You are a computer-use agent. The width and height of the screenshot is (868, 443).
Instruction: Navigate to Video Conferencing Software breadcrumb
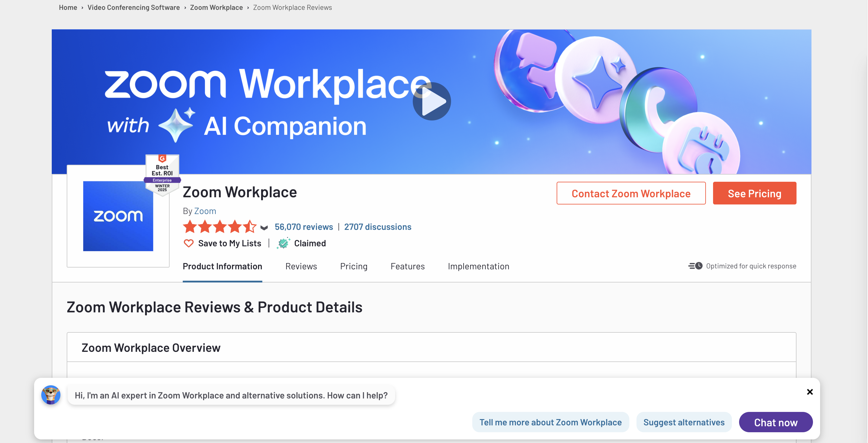point(133,7)
